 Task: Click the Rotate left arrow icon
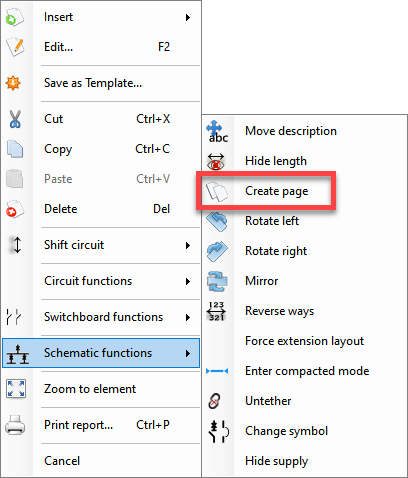pos(217,221)
